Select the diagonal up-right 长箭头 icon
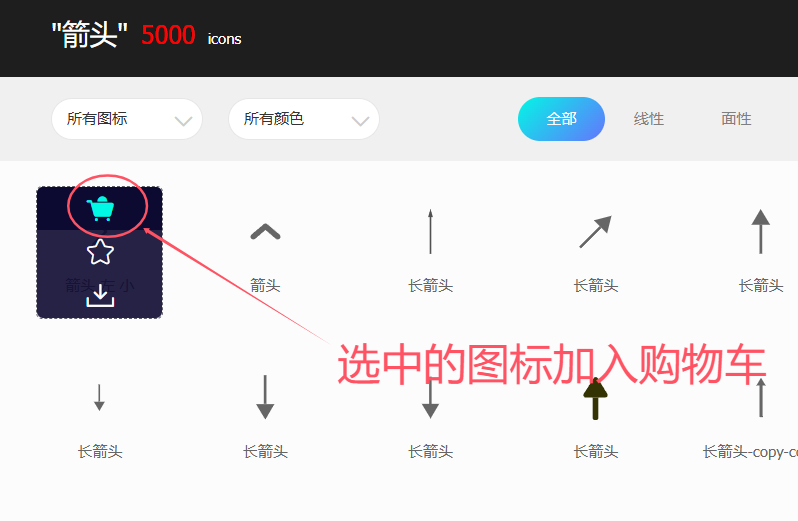Image resolution: width=798 pixels, height=521 pixels. 595,232
